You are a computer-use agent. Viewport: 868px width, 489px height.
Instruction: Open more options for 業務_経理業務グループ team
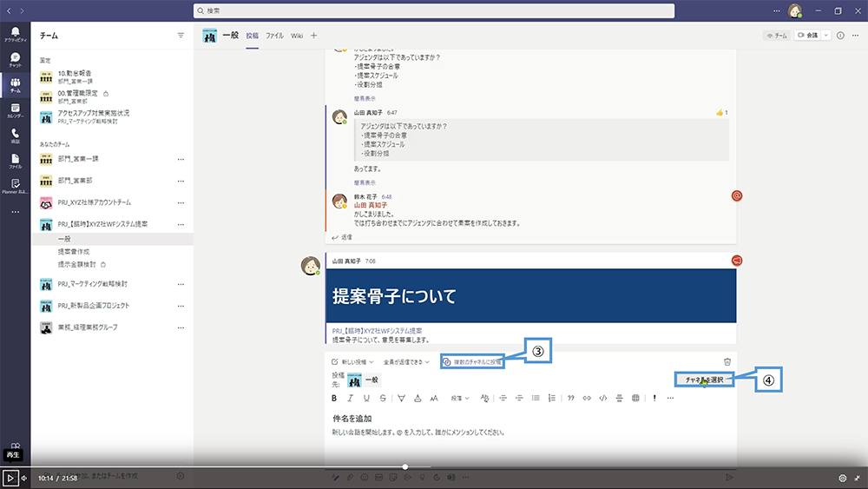click(181, 327)
